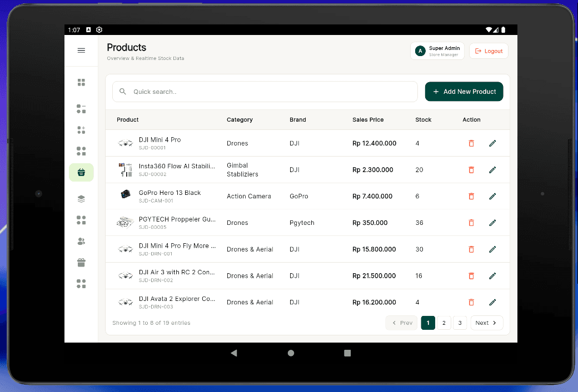
Task: Open the active basket Products sidebar icon
Action: pos(81,172)
